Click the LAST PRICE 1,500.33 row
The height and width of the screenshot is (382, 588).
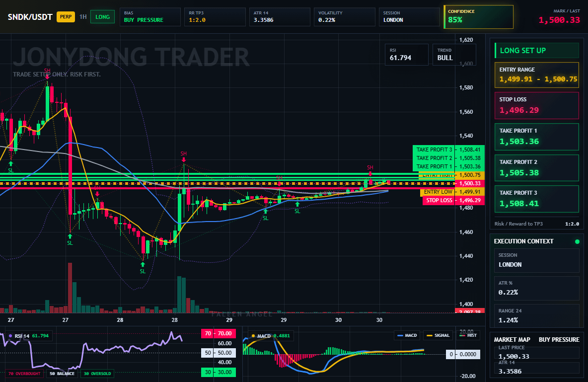[537, 352]
